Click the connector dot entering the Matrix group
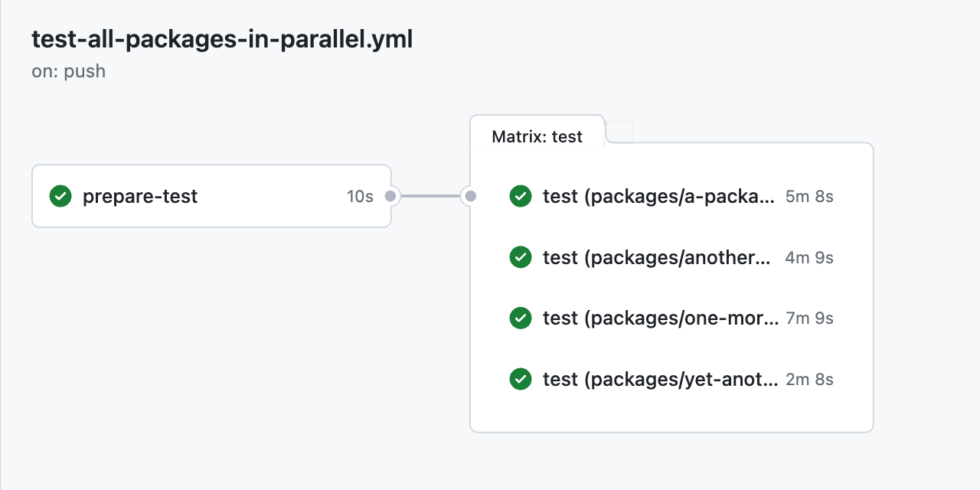 pos(472,196)
